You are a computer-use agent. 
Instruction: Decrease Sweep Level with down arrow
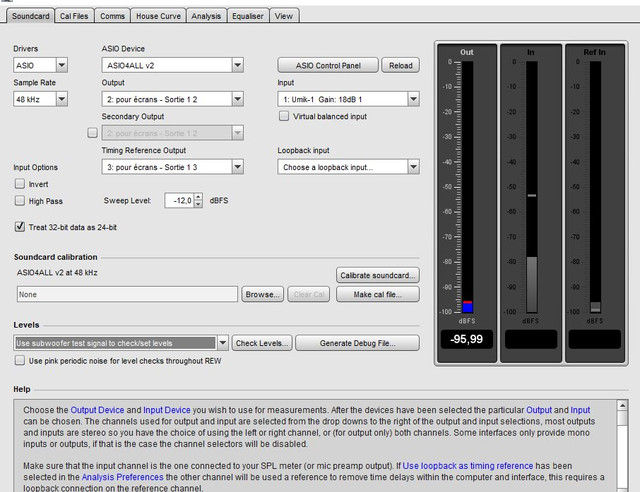[x=198, y=204]
